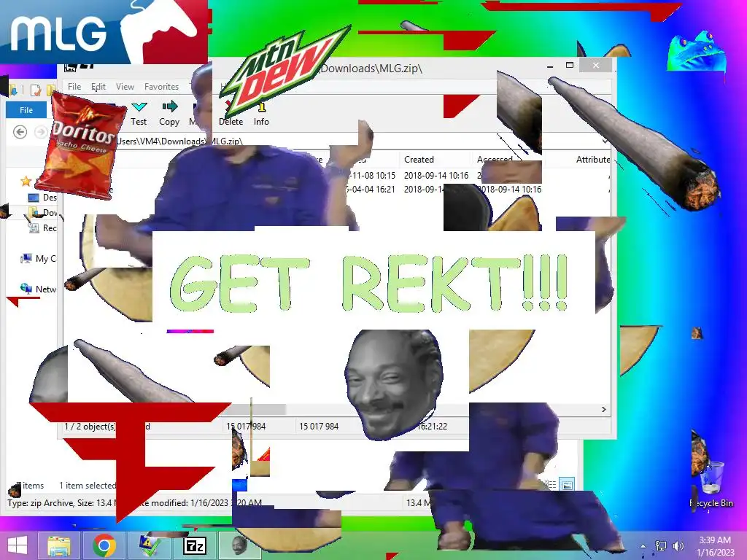747x560 pixels.
Task: Open the View menu in 7-Zip
Action: coord(125,87)
